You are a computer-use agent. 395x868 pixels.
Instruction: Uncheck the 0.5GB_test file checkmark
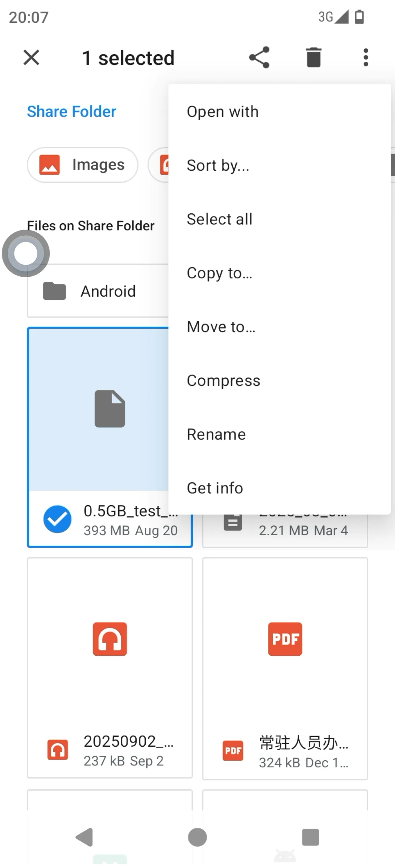(57, 519)
